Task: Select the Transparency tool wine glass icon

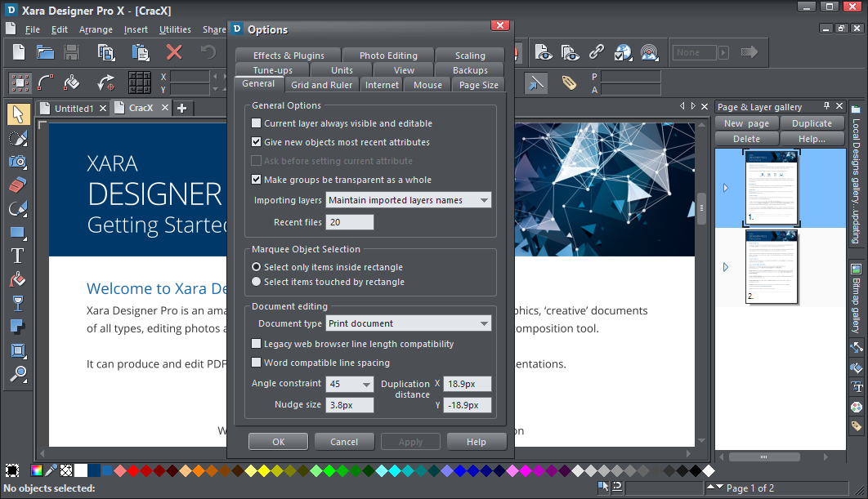Action: (18, 303)
